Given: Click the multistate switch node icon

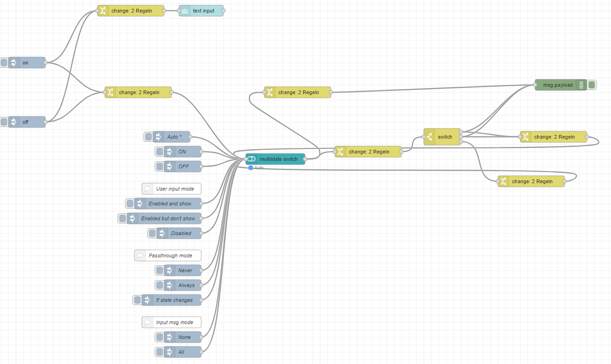Looking at the screenshot, I should (252, 159).
